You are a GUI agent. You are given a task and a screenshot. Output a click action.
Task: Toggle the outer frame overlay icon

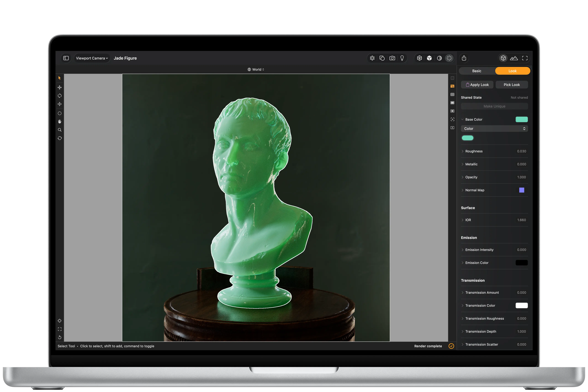click(x=452, y=103)
